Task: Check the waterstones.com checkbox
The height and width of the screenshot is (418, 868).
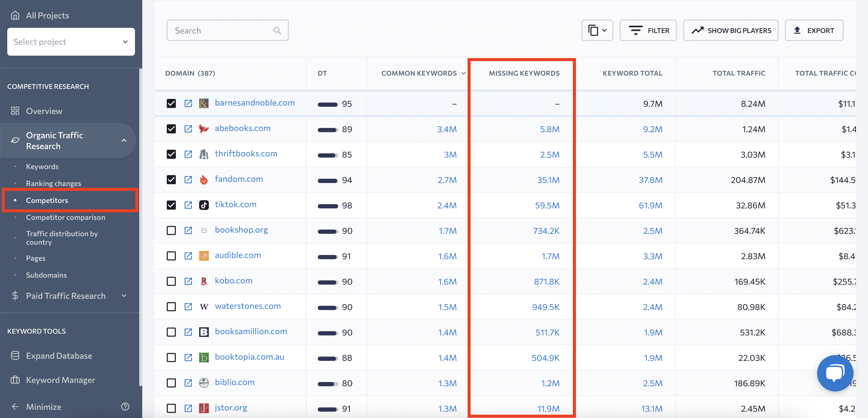Action: pos(171,306)
